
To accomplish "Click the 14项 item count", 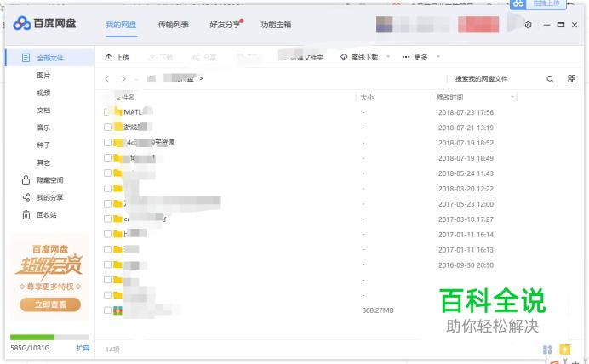I will [x=112, y=350].
